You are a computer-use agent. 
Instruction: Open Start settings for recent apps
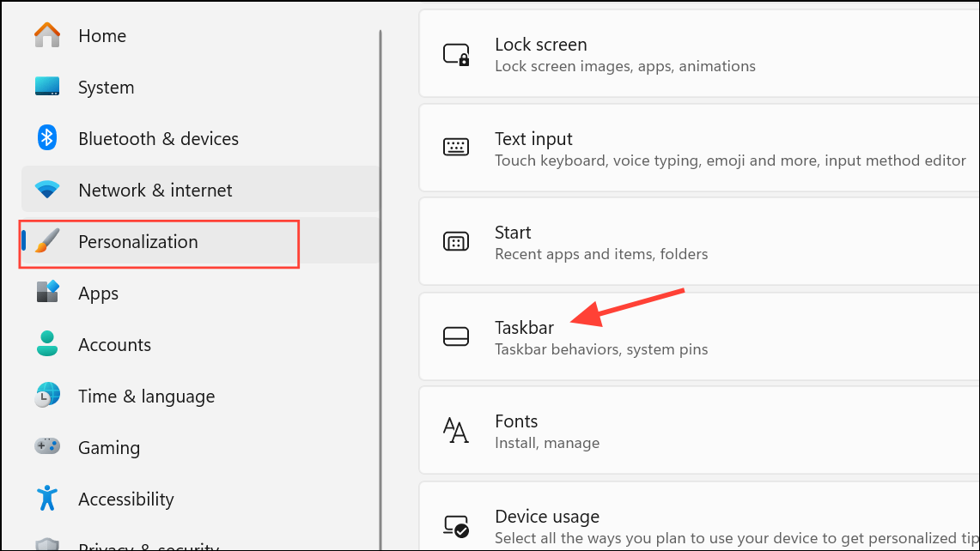601,241
